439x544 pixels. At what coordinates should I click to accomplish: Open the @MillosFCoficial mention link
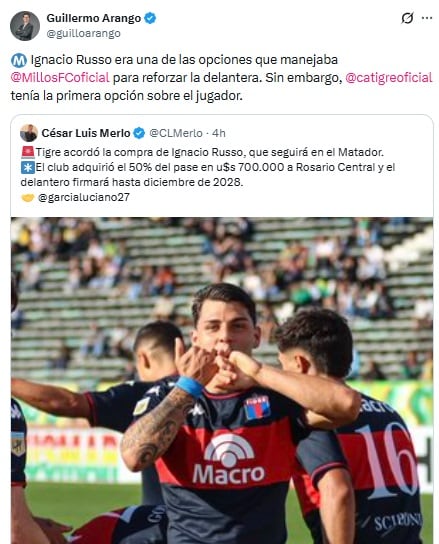(x=60, y=77)
